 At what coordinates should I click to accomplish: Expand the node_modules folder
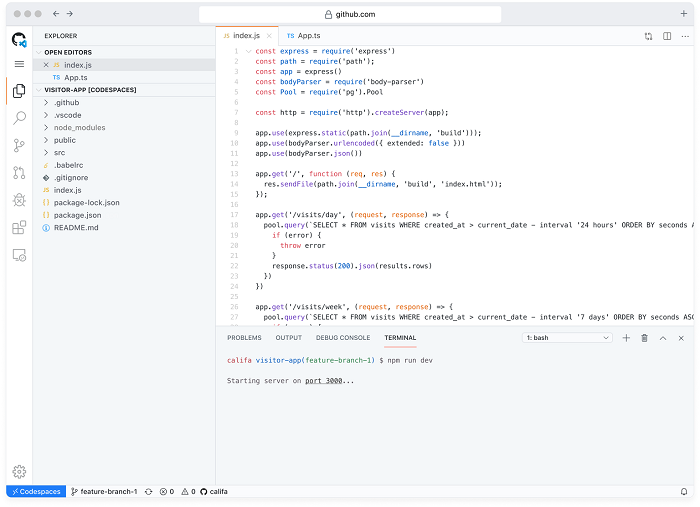pos(46,127)
